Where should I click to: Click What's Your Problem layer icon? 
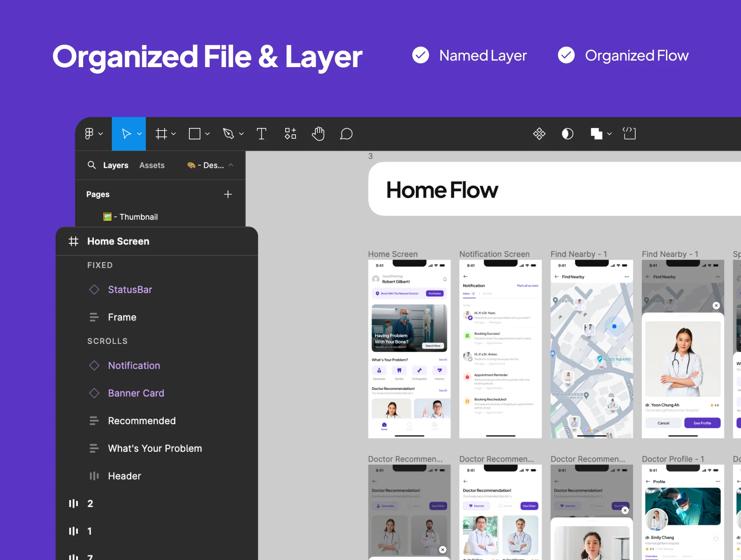94,448
